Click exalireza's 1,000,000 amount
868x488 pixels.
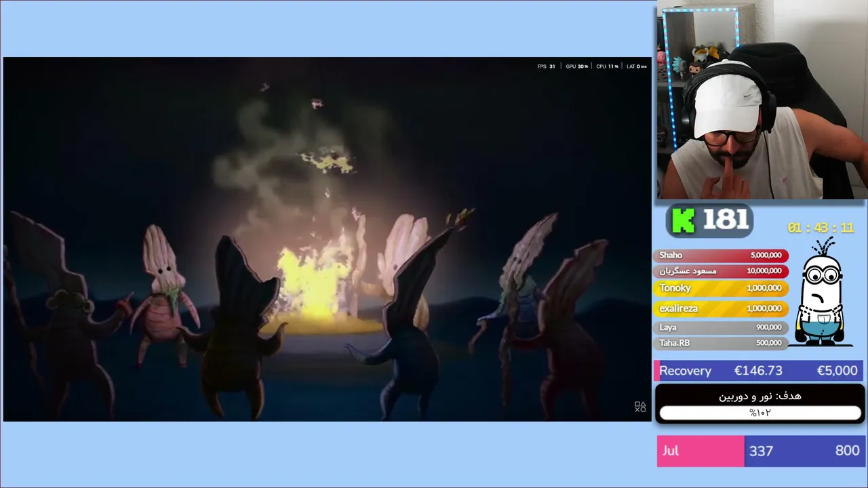[x=764, y=308]
